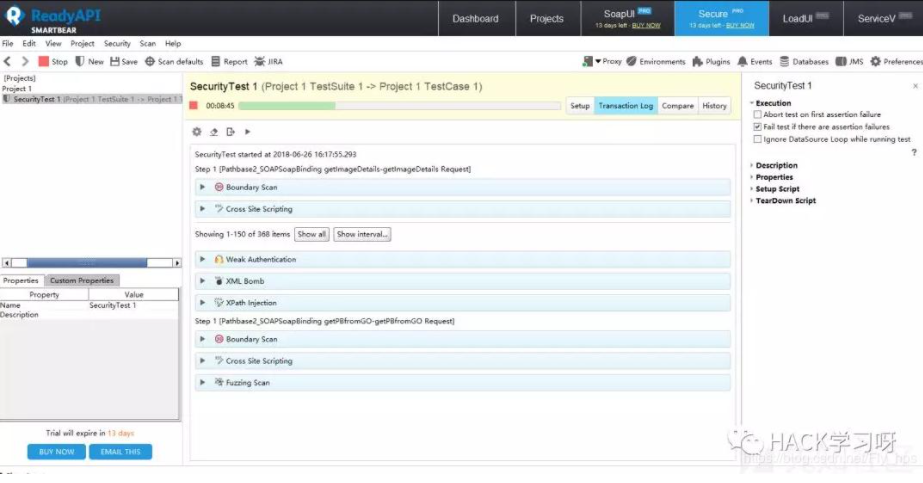Click the green test progress bar
The width and height of the screenshot is (923, 483).
(x=287, y=106)
